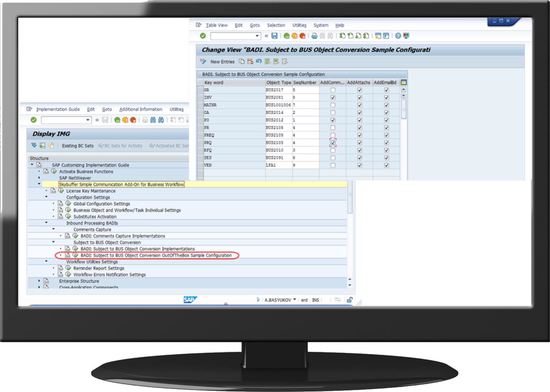Click the Find Next binoculars icon in Display IMG

[x=161, y=120]
